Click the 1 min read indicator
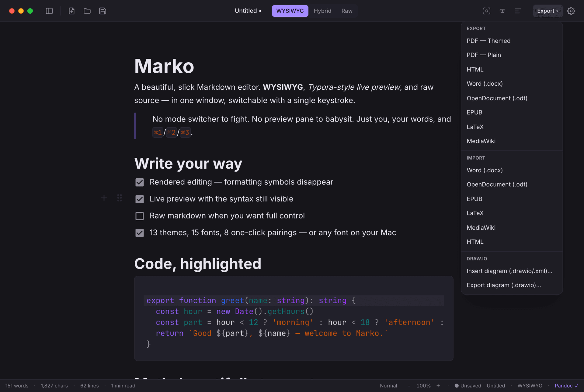Image resolution: width=584 pixels, height=392 pixels. pos(123,386)
